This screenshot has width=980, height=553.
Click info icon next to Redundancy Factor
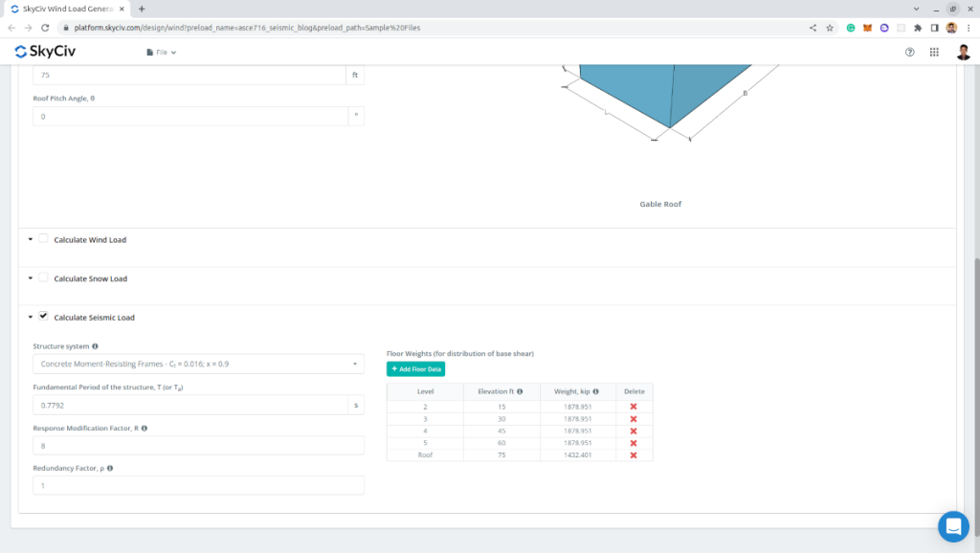[110, 468]
